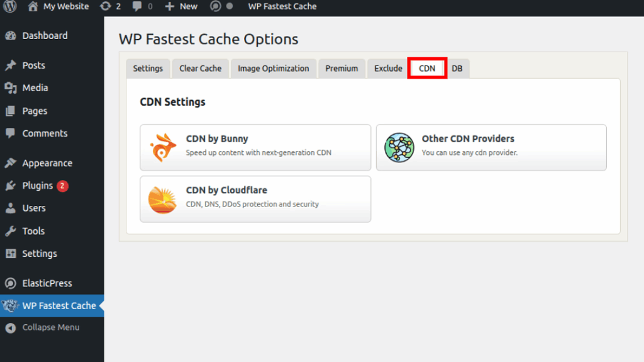Choose Other CDN Providers title

click(468, 139)
